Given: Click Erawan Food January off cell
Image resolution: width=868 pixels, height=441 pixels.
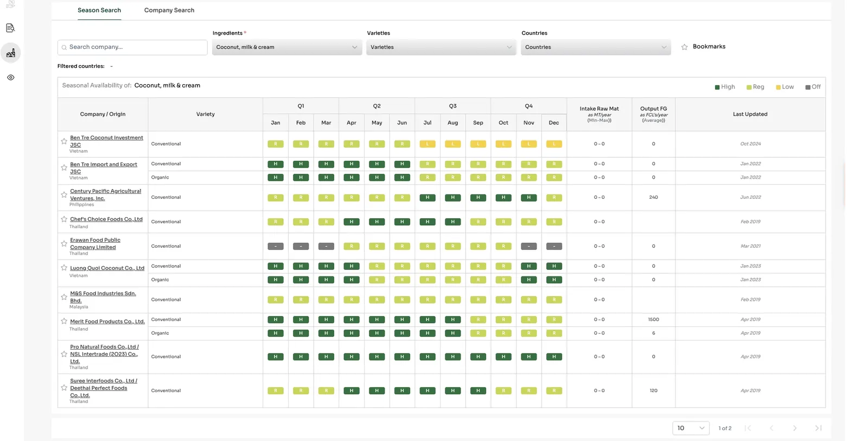Looking at the screenshot, I should [276, 247].
